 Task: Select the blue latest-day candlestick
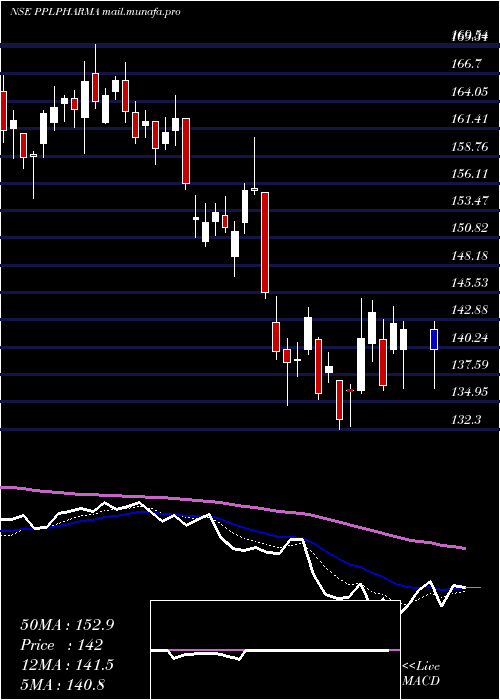coord(434,339)
